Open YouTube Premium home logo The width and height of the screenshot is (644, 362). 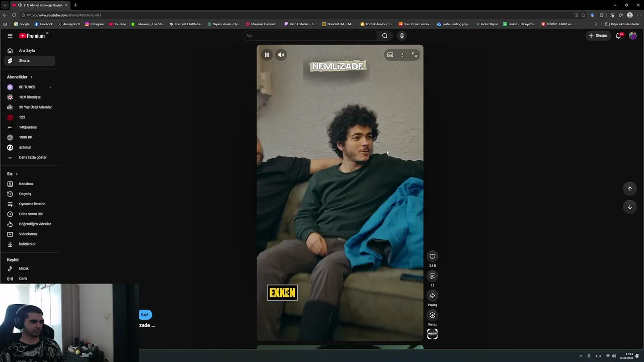[x=33, y=36]
